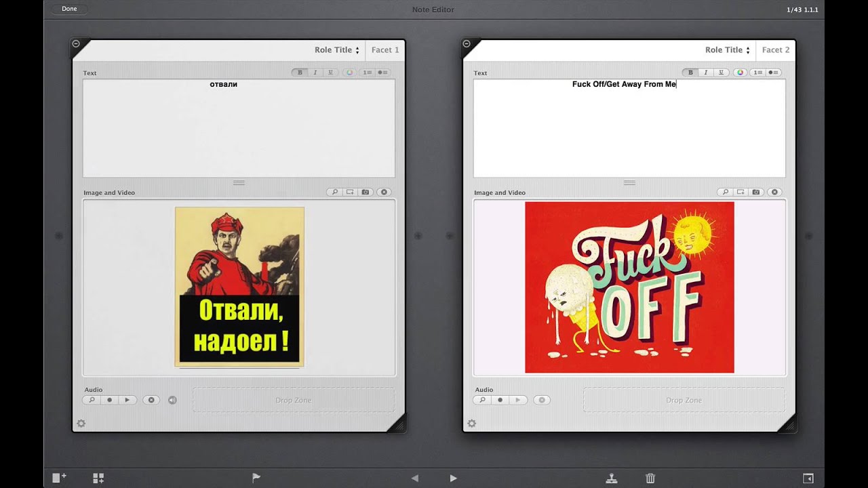
Task: Search for audio in Facet 1
Action: click(92, 401)
